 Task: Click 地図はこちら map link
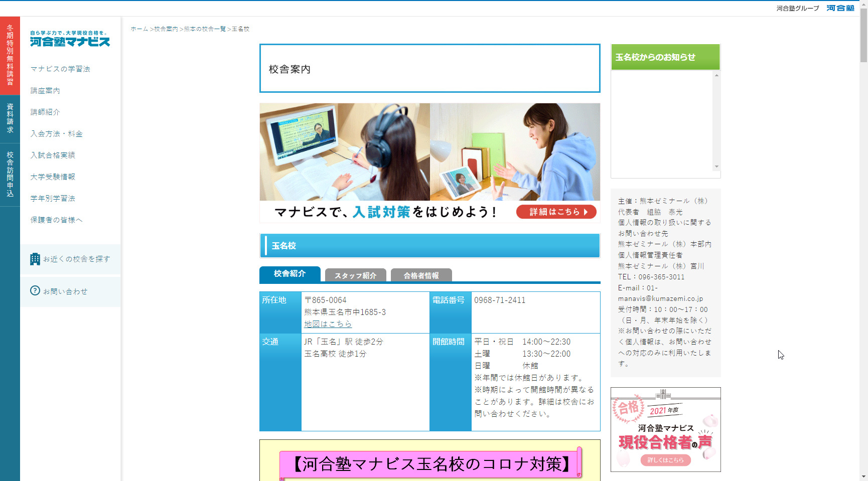[x=328, y=324]
